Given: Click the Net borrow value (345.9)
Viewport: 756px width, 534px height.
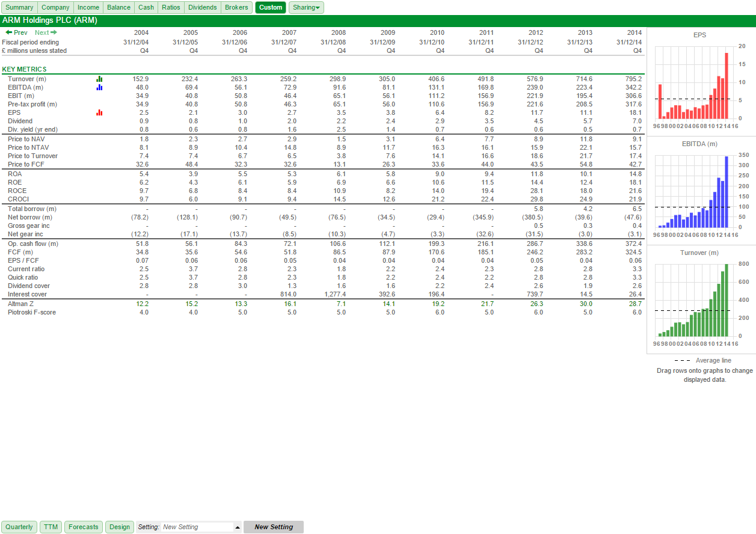Looking at the screenshot, I should 483,217.
